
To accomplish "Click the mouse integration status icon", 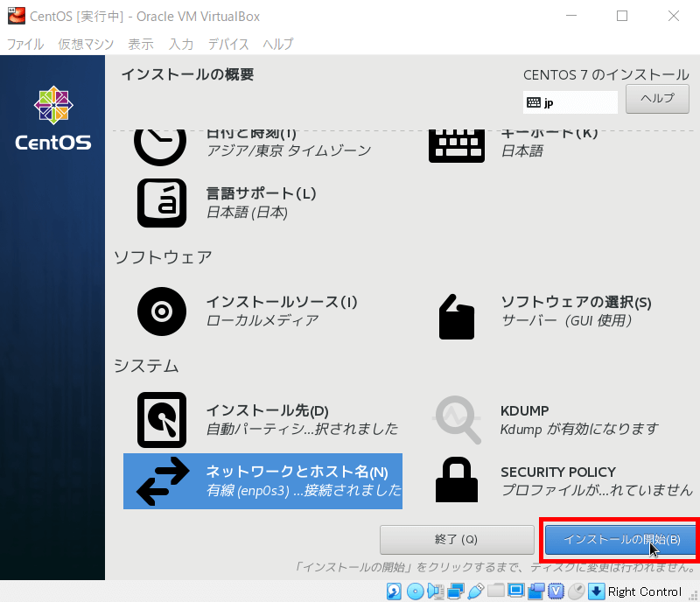I will (x=577, y=591).
